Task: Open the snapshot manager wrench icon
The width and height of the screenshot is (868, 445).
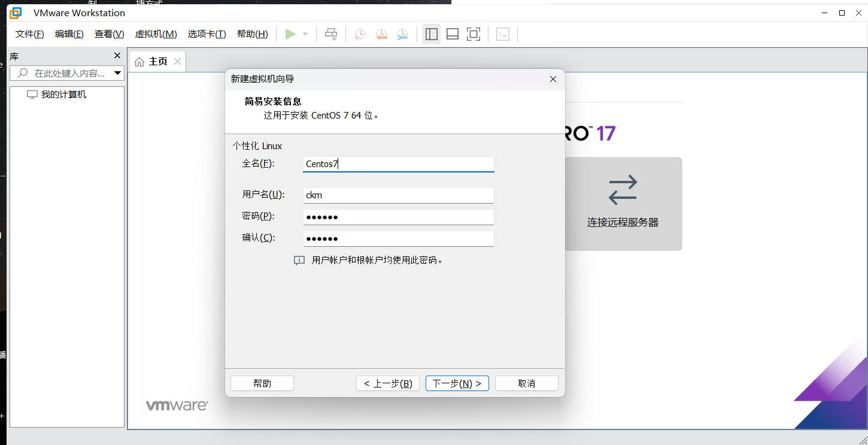Action: [402, 34]
